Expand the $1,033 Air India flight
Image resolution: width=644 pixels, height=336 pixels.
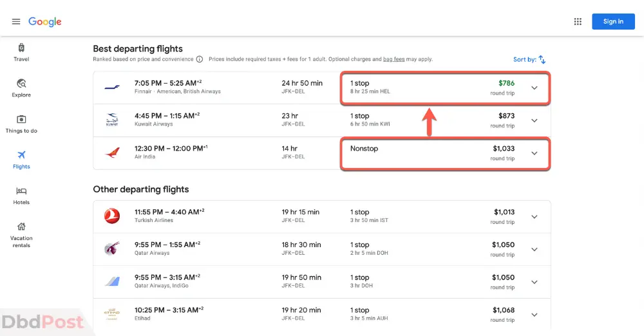point(535,153)
